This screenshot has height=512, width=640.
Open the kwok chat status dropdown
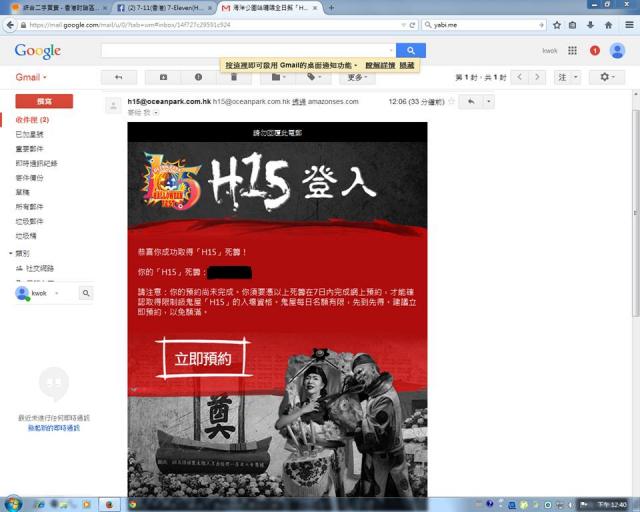56,293
